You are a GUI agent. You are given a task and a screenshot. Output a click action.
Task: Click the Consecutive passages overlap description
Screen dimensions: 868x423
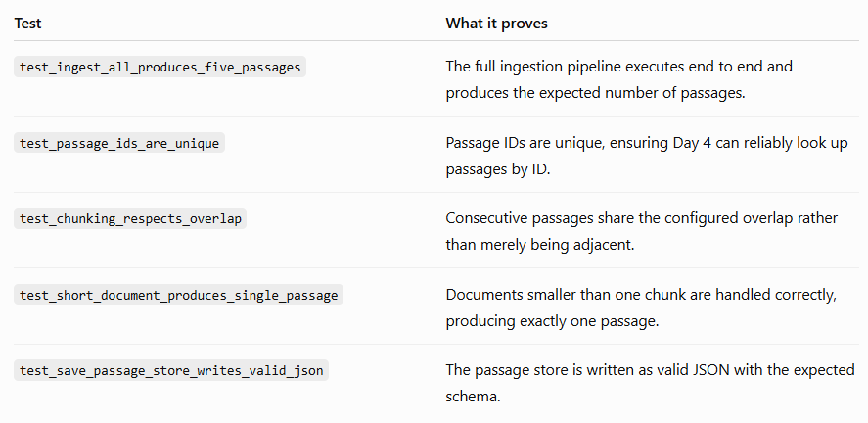point(642,231)
